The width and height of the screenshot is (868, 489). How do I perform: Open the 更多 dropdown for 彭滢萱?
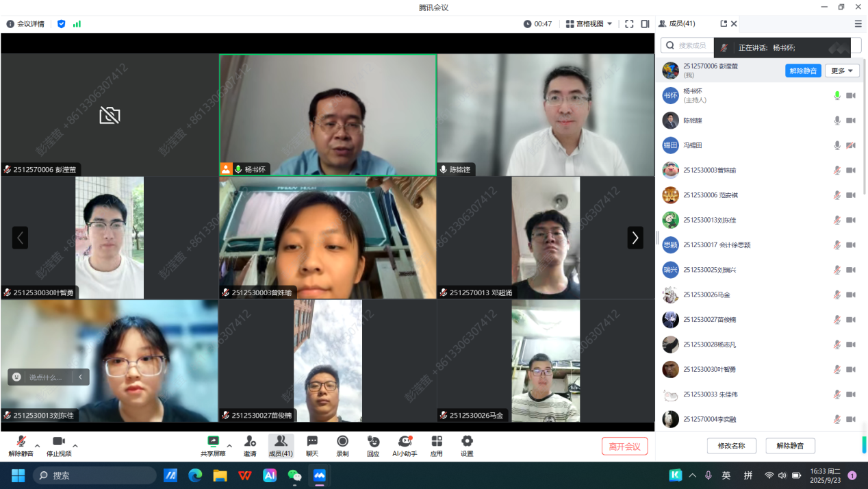[841, 71]
